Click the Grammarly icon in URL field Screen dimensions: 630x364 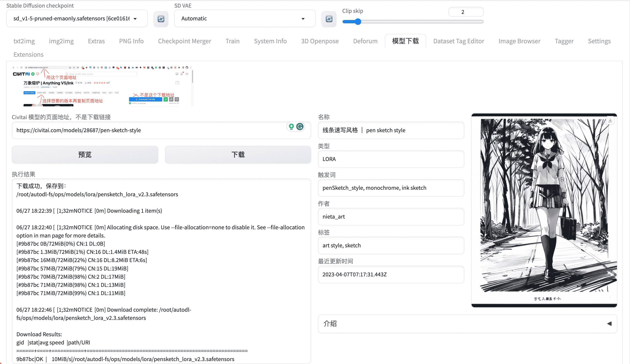pos(300,127)
